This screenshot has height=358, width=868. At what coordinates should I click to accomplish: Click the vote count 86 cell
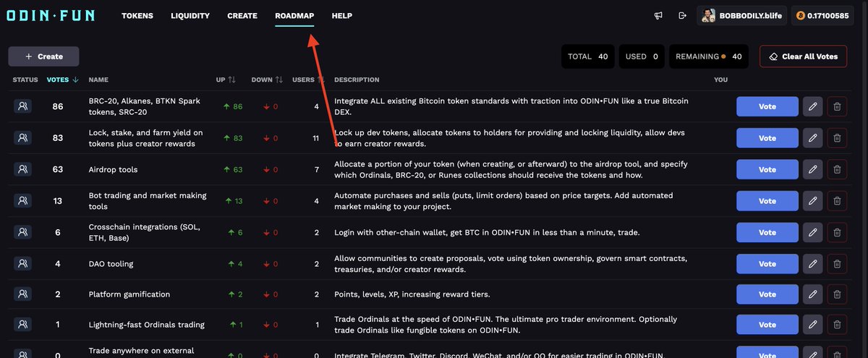(x=58, y=106)
